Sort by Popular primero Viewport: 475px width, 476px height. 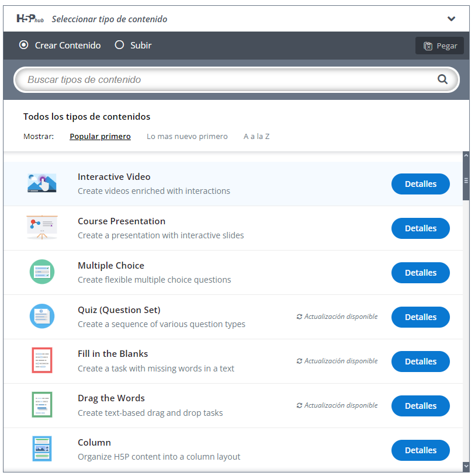[x=100, y=137]
